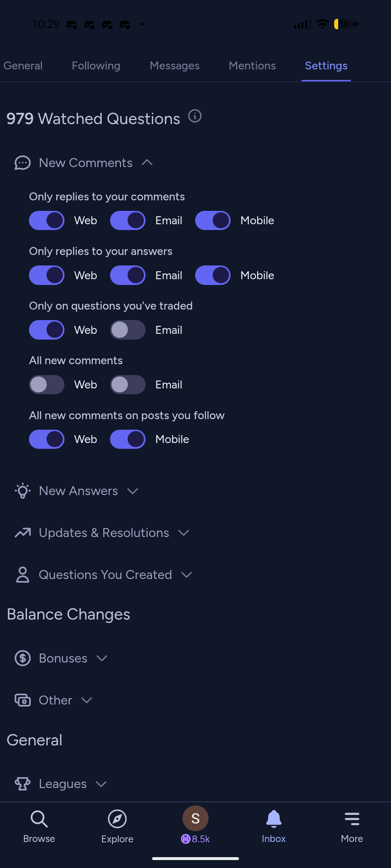This screenshot has width=391, height=868.
Task: Tap the profile avatar with 8.5k balance
Action: click(195, 818)
